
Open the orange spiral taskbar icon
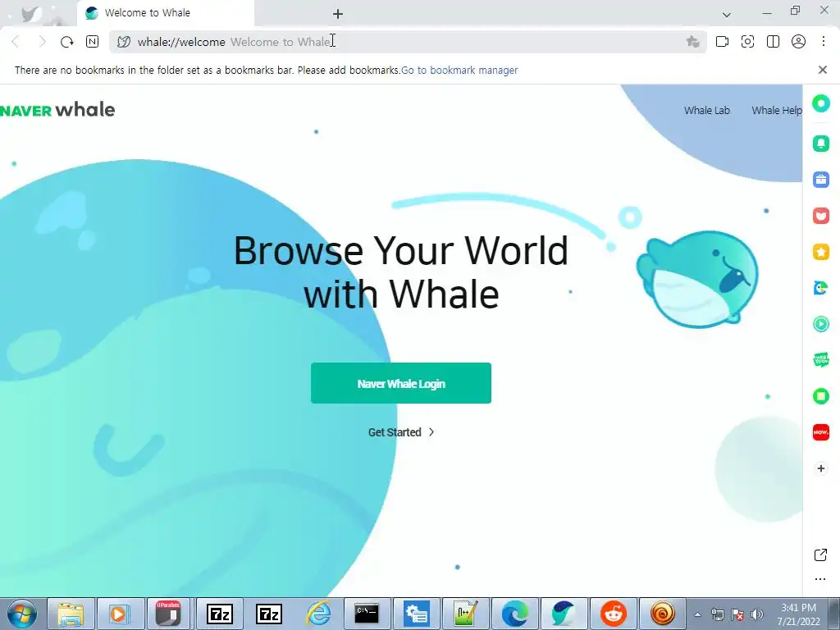click(x=663, y=614)
